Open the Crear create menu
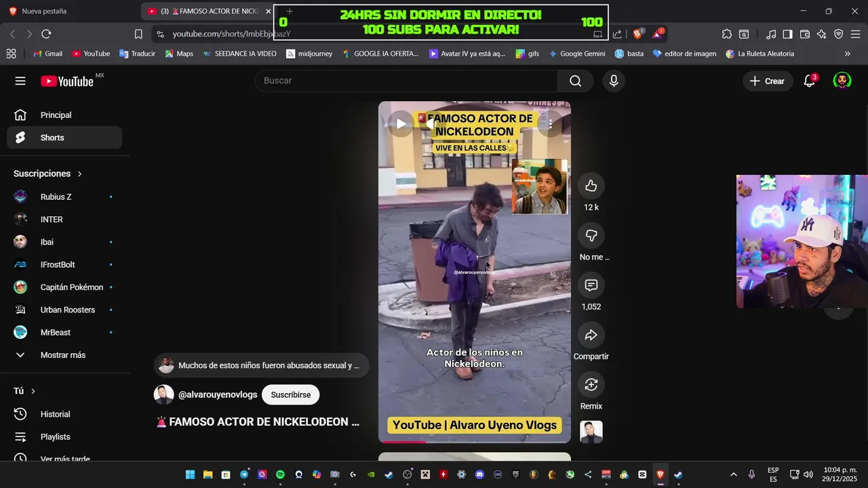Screen dimensions: 868x488 (x=767, y=81)
